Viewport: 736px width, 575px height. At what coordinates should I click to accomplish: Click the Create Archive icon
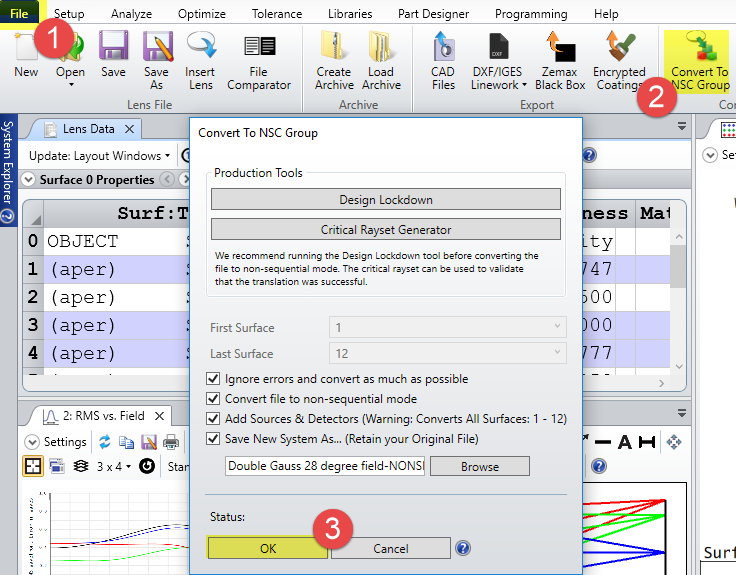point(333,46)
